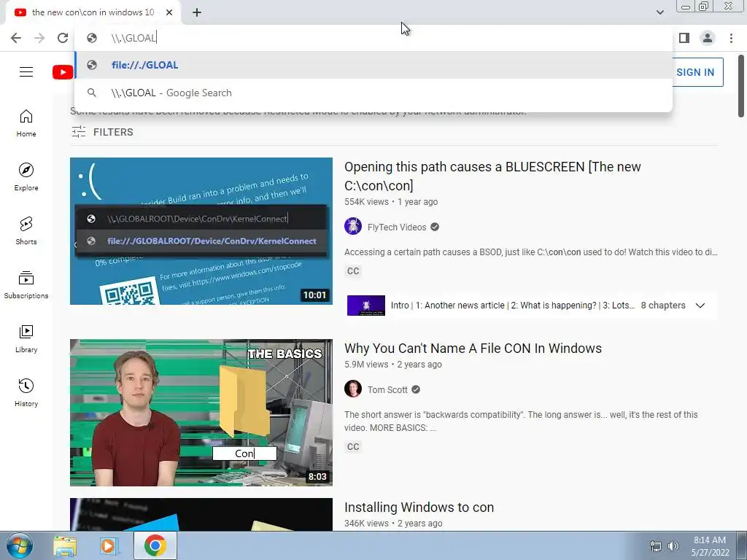The image size is (747, 560).
Task: Toggle the browser side panel icon
Action: pos(684,38)
